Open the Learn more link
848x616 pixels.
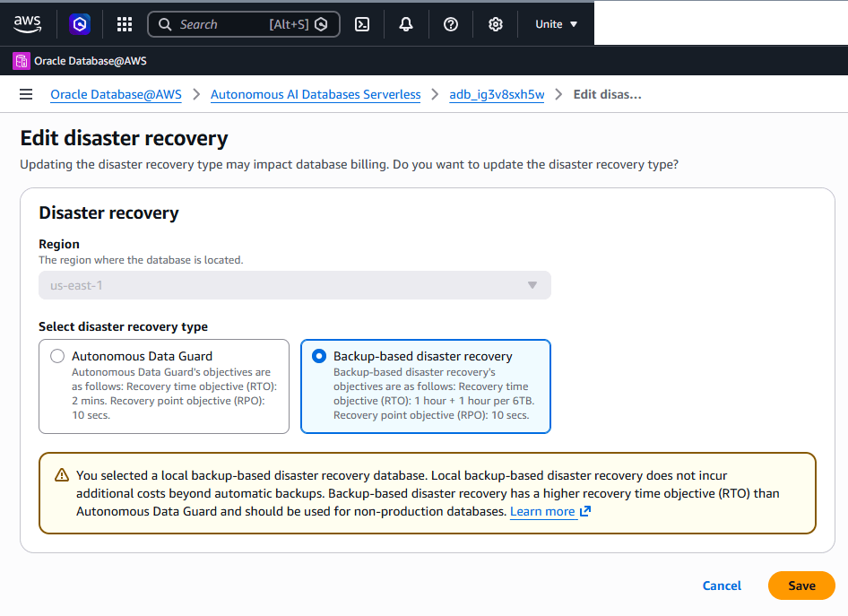point(542,511)
